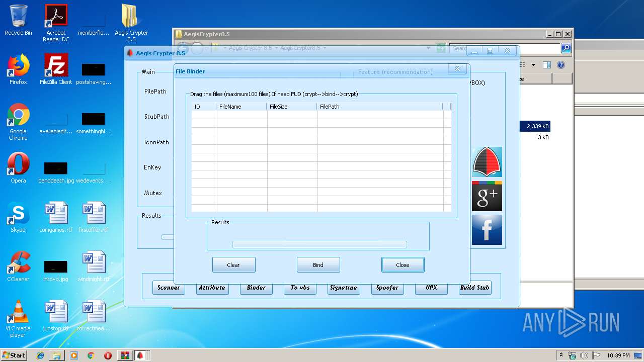Image resolution: width=644 pixels, height=362 pixels.
Task: Sort by FileSize column header
Action: pos(292,107)
